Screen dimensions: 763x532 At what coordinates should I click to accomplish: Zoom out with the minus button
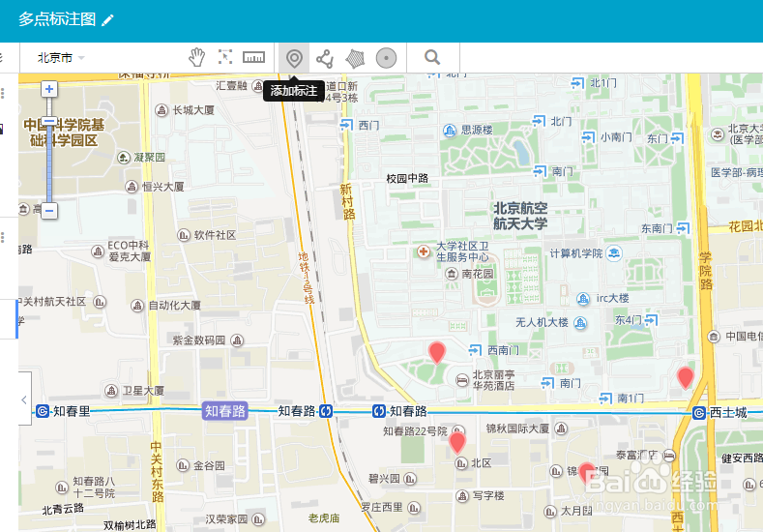[x=49, y=211]
